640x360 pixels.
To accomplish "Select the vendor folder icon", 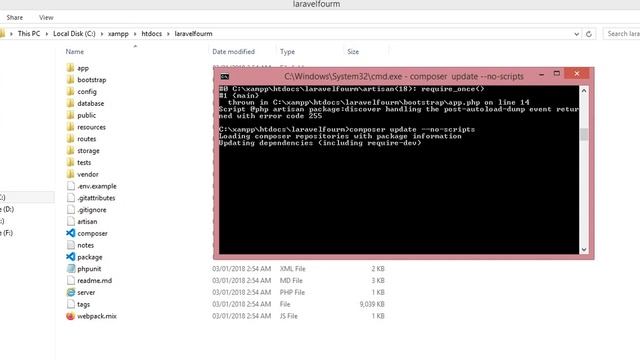I will click(x=70, y=174).
